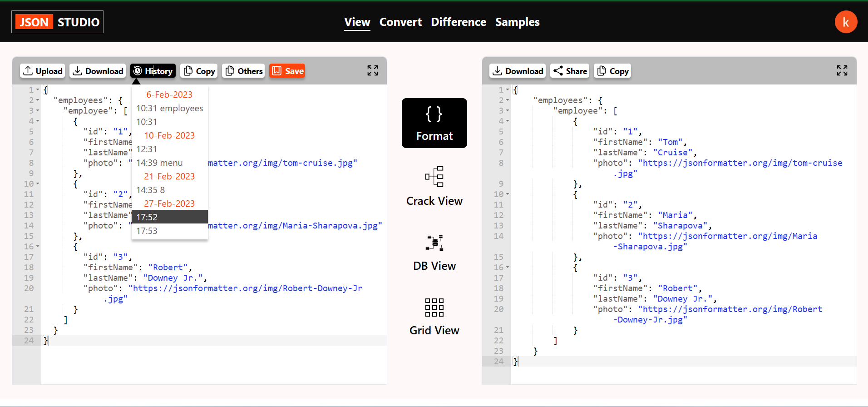Open history entry "14:39 menu"
This screenshot has width=868, height=407.
(x=169, y=163)
